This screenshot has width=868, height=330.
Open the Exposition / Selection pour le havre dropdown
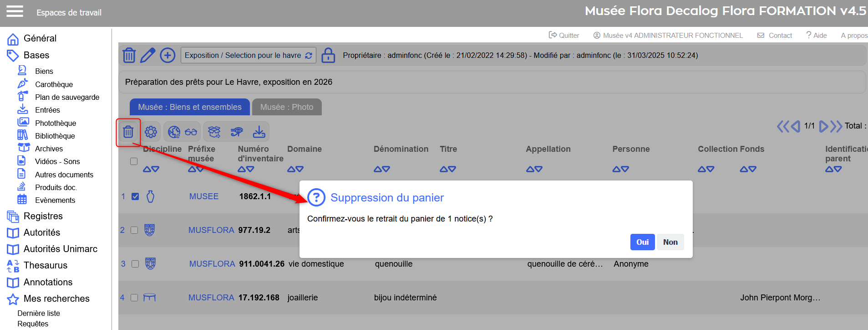click(248, 56)
